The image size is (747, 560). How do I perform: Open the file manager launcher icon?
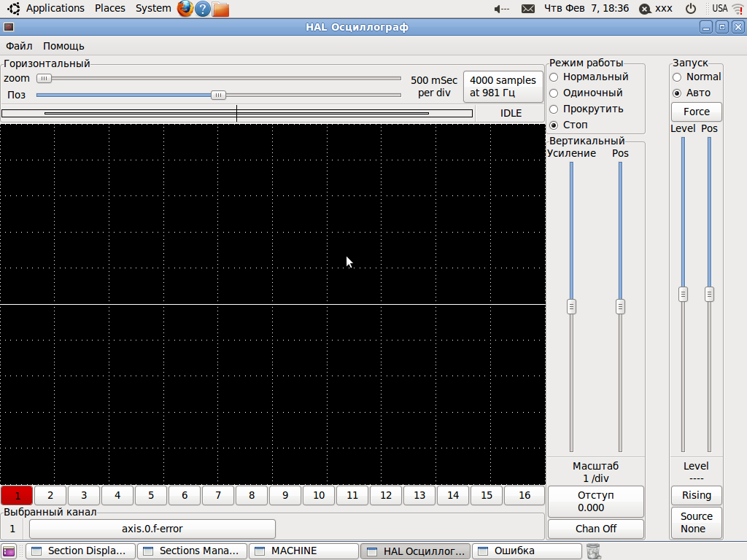click(x=220, y=9)
